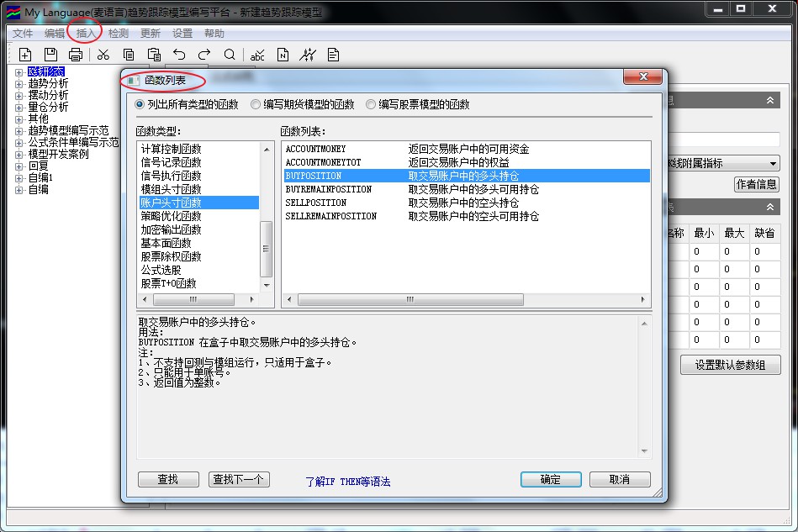Select the radio option 编写期货模型的函数
Image resolution: width=798 pixels, height=532 pixels.
256,105
